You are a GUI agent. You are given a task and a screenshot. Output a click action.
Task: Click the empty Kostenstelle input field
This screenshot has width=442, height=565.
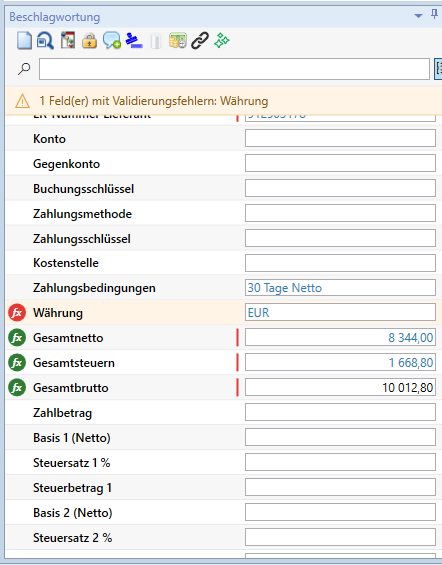[x=340, y=263]
